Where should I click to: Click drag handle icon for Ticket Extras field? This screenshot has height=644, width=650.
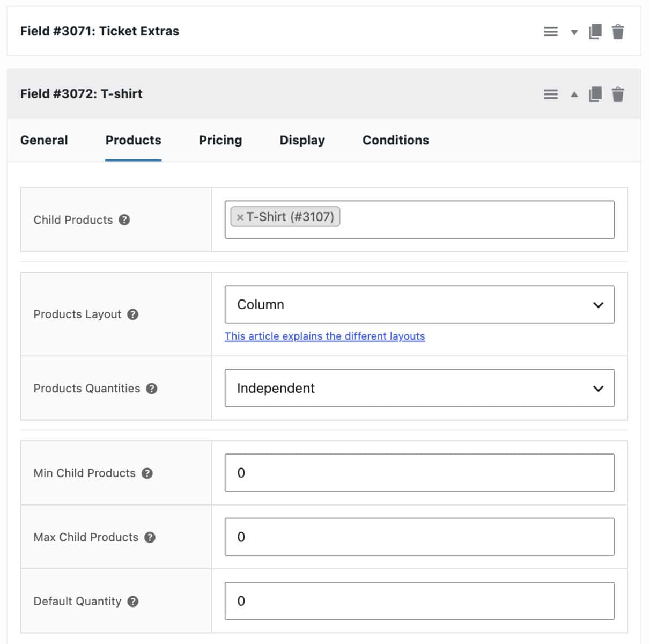point(551,32)
